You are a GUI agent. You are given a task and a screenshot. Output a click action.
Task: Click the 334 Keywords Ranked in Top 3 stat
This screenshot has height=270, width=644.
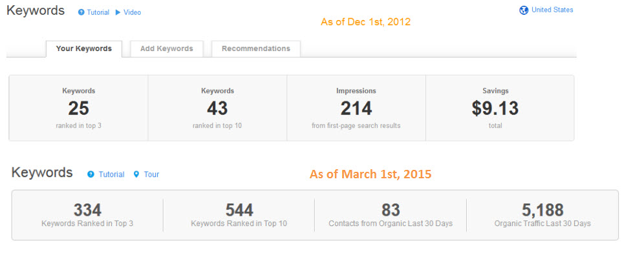point(87,215)
